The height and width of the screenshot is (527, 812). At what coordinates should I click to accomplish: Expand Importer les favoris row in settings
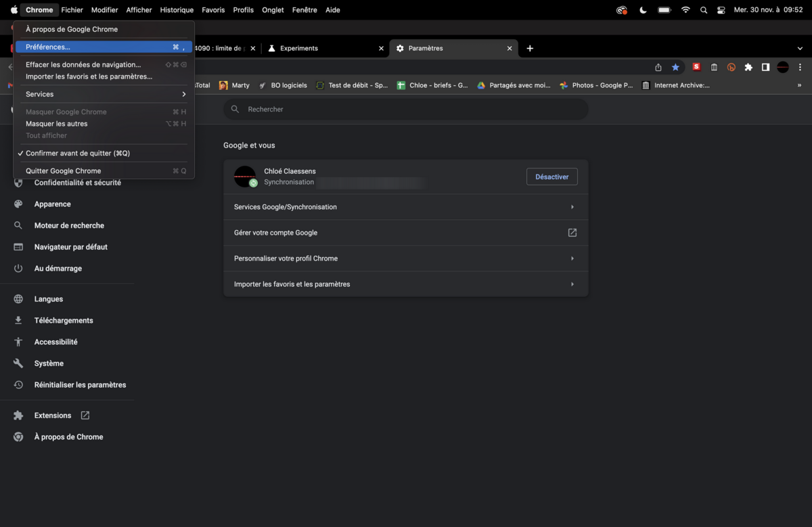[406, 284]
